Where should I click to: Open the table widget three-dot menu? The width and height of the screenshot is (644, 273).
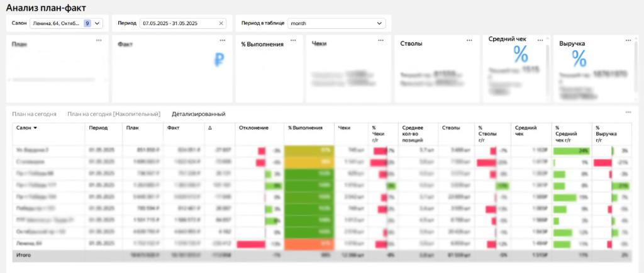point(628,112)
